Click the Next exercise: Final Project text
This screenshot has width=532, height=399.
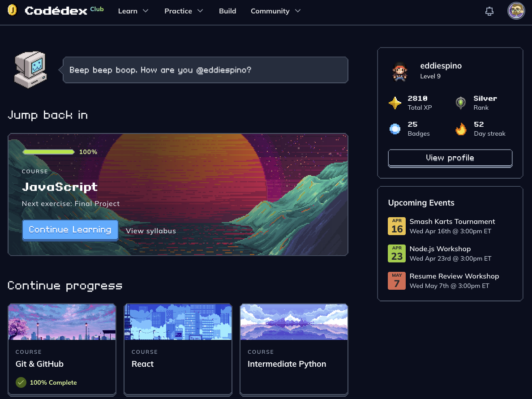pos(71,204)
